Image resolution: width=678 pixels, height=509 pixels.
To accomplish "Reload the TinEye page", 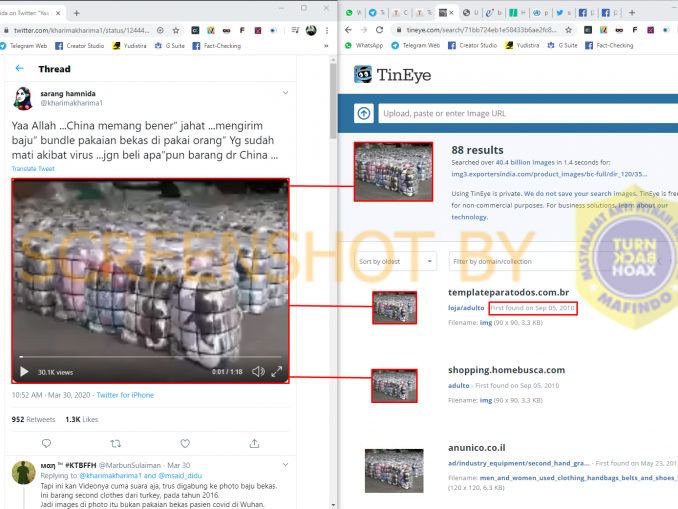I will click(379, 30).
